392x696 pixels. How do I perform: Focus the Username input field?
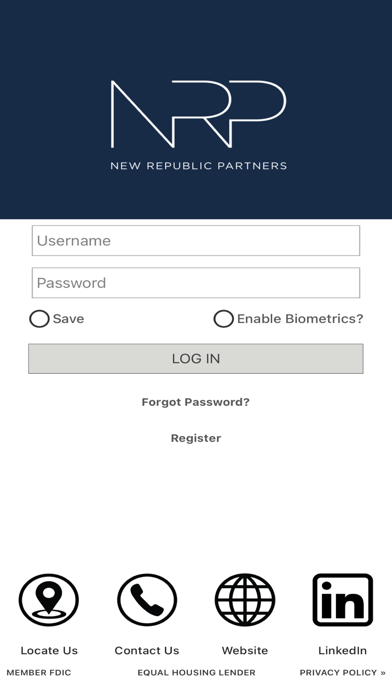click(196, 241)
